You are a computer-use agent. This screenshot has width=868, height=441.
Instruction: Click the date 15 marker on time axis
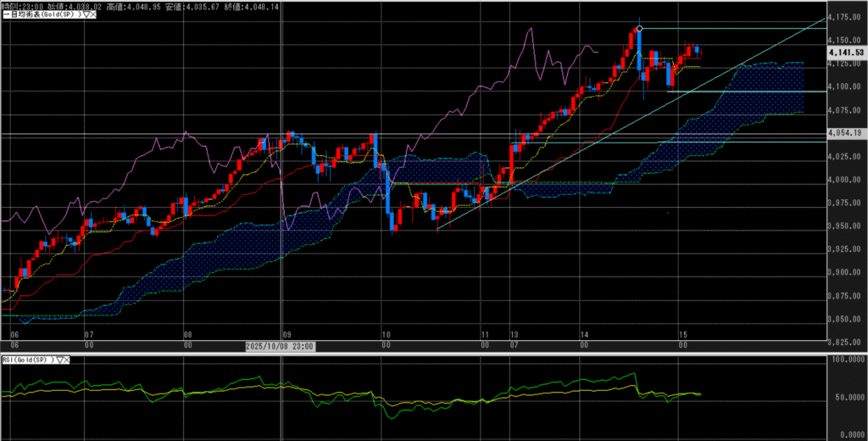tap(682, 335)
